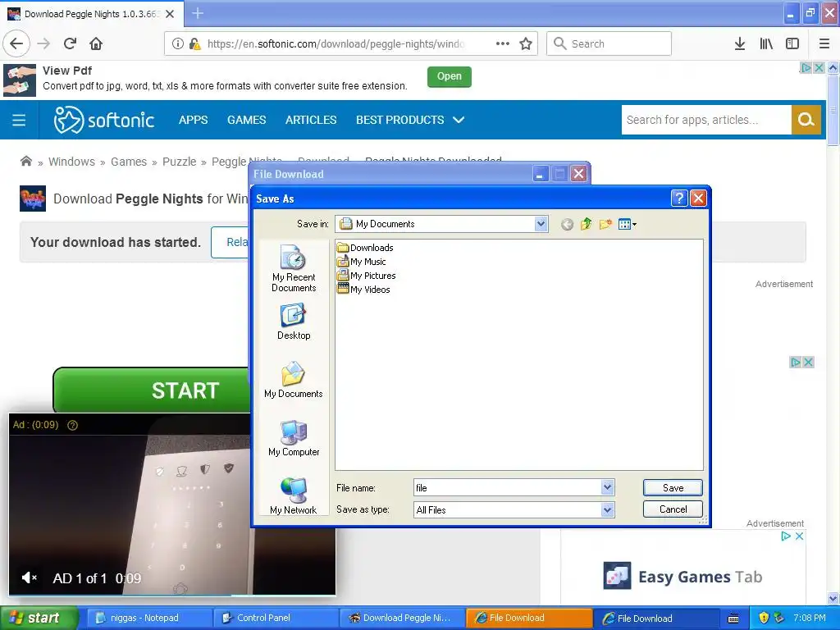Create new folder in Save As dialog
Image resolution: width=840 pixels, height=630 pixels.
(605, 224)
